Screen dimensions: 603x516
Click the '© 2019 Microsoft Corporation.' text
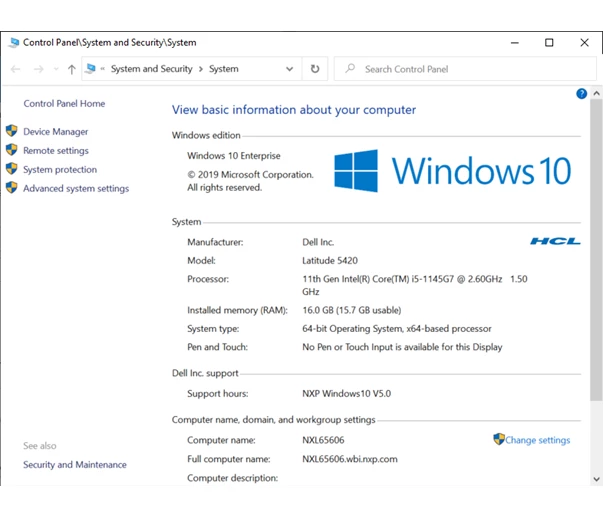(250, 175)
